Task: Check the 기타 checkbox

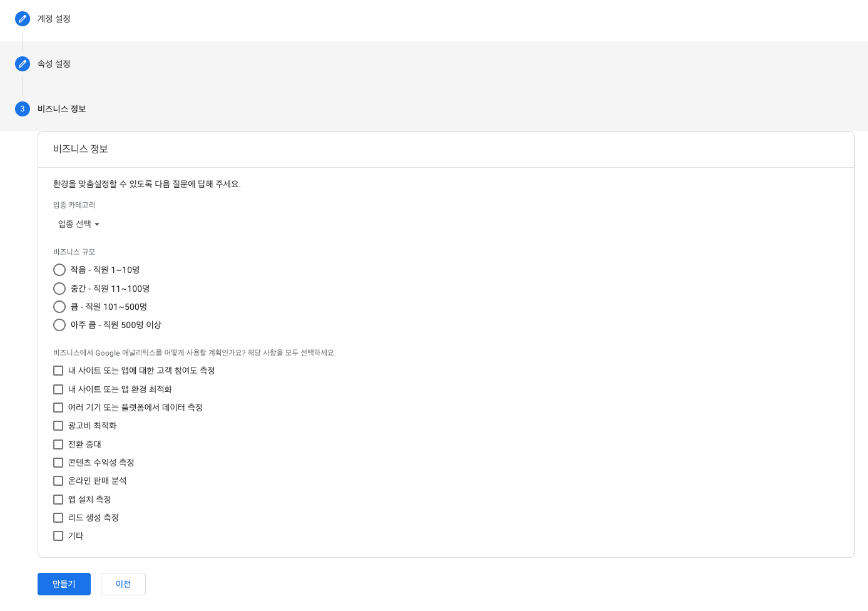Action: pyautogui.click(x=58, y=536)
